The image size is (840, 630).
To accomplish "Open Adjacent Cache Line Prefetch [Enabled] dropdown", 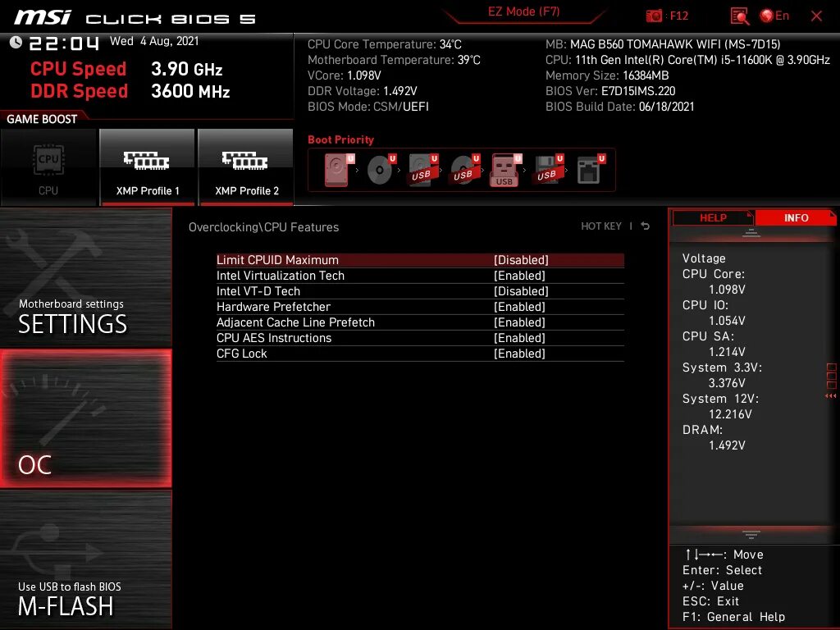I will coord(519,322).
